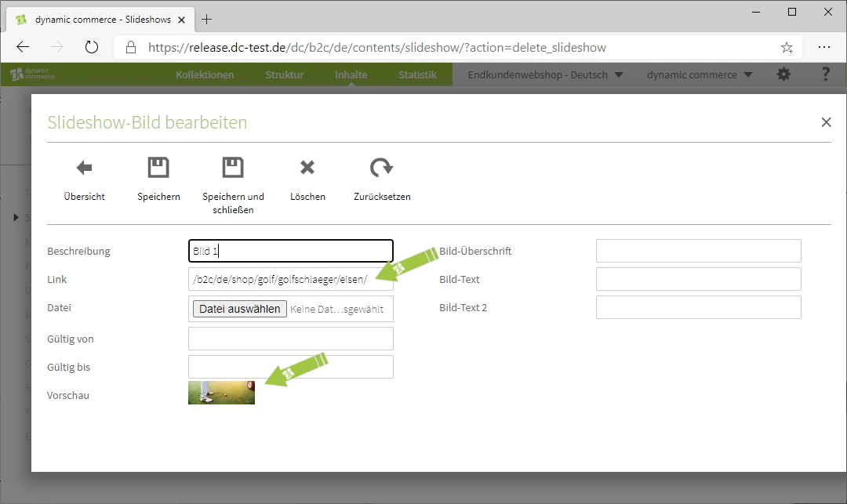Click the Gültig bis date field
The height and width of the screenshot is (504, 847).
[291, 367]
